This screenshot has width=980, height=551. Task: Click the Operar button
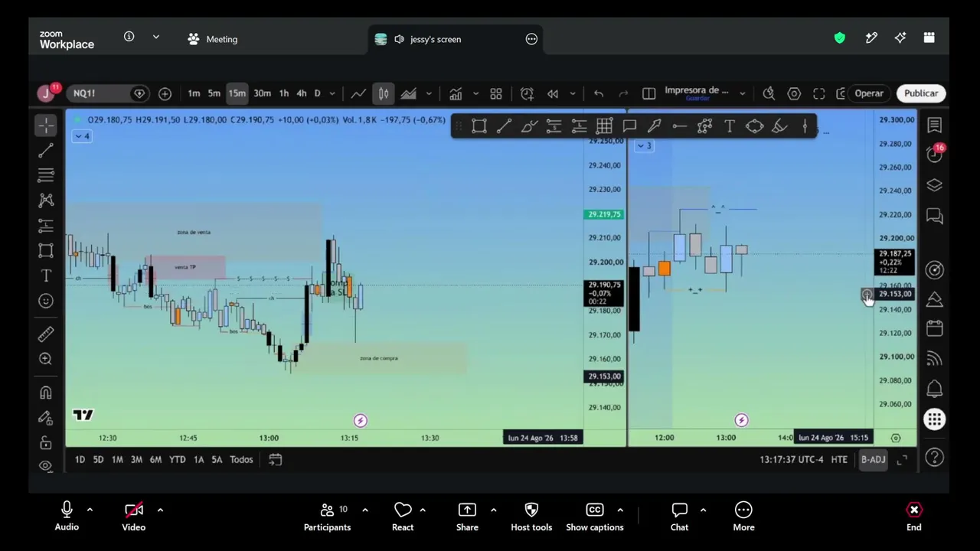[x=869, y=93]
